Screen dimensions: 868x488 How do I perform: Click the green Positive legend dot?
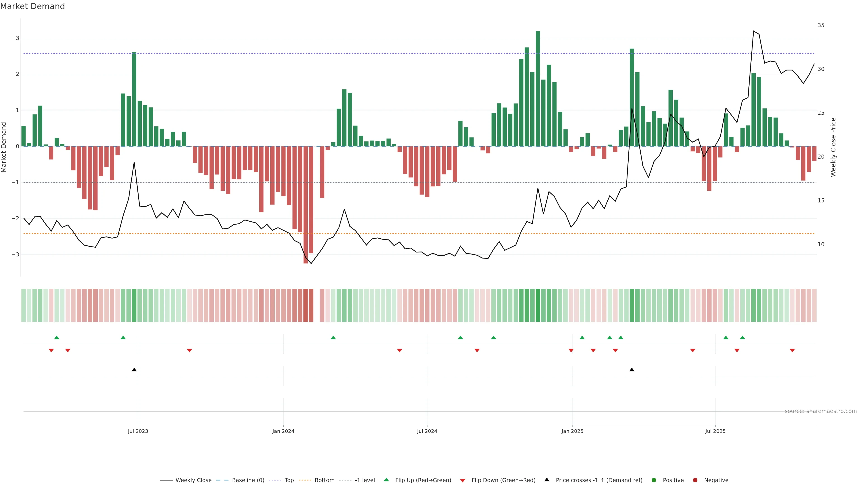(654, 480)
